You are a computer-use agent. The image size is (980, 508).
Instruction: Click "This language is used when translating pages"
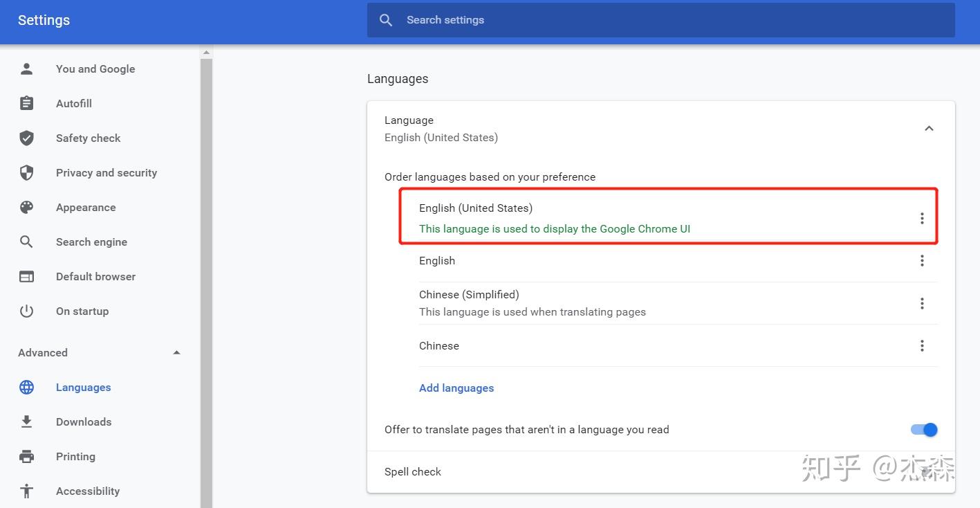pos(533,311)
